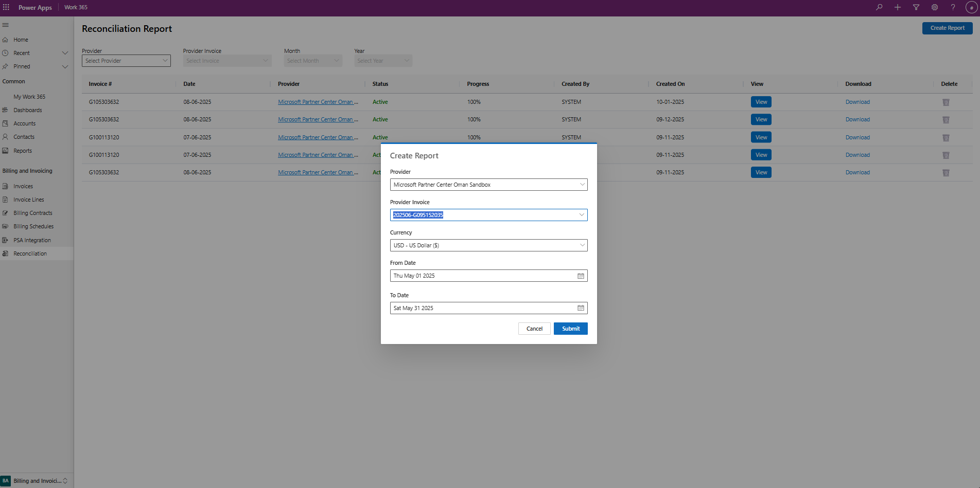Download the report created on 09-12-2025
The width and height of the screenshot is (980, 488).
pos(857,119)
